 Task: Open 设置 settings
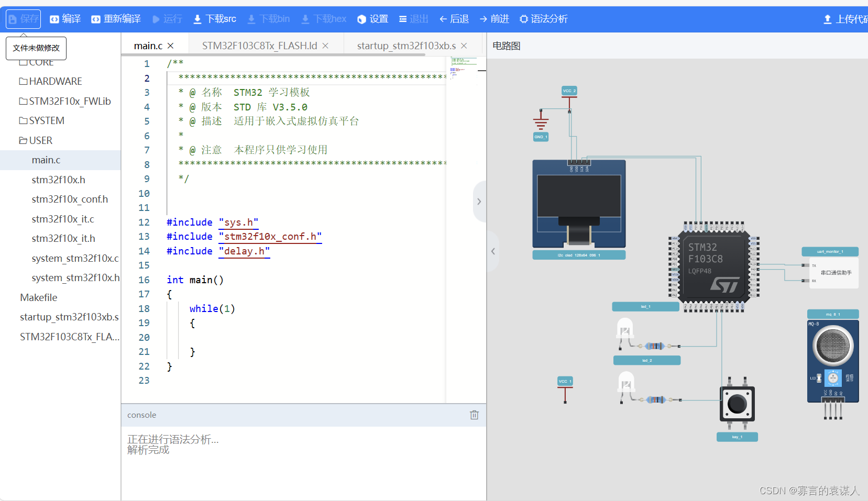(x=372, y=19)
